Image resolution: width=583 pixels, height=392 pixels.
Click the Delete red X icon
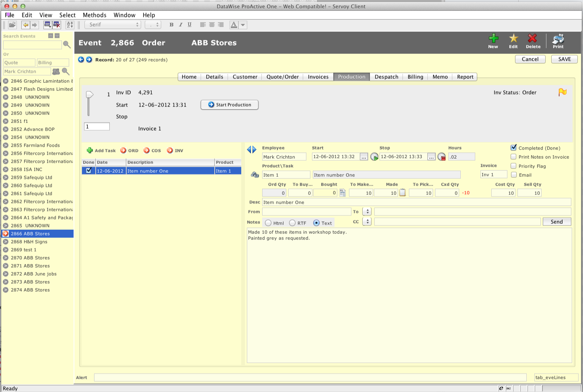pos(533,39)
